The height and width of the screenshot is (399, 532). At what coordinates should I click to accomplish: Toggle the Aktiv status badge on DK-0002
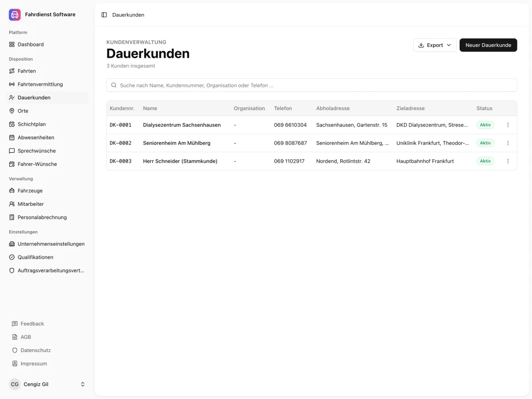[485, 143]
